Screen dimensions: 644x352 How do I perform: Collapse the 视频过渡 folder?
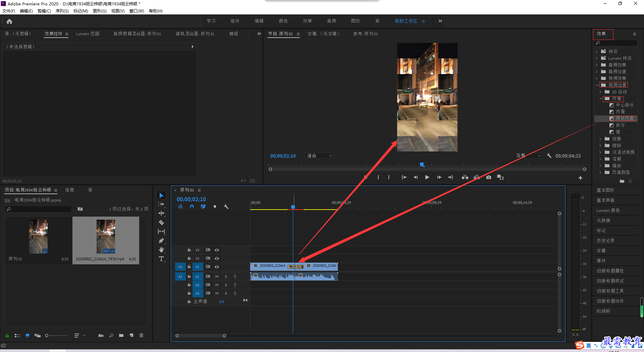[x=597, y=85]
